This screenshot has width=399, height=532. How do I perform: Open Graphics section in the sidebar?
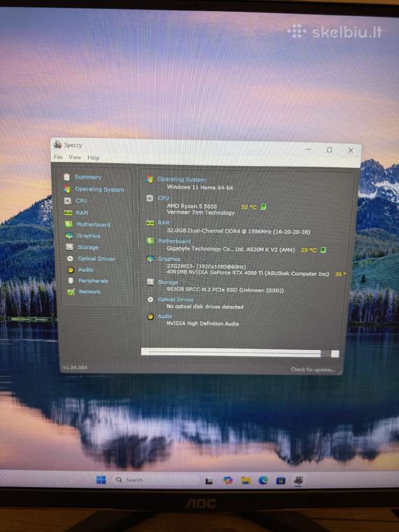(x=89, y=236)
